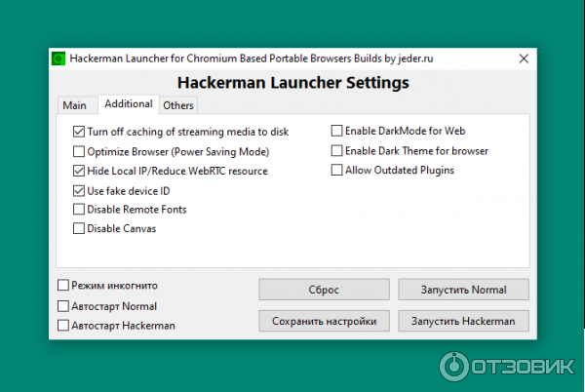Select the Additional tab
Screen dimensions: 585x392
[129, 103]
